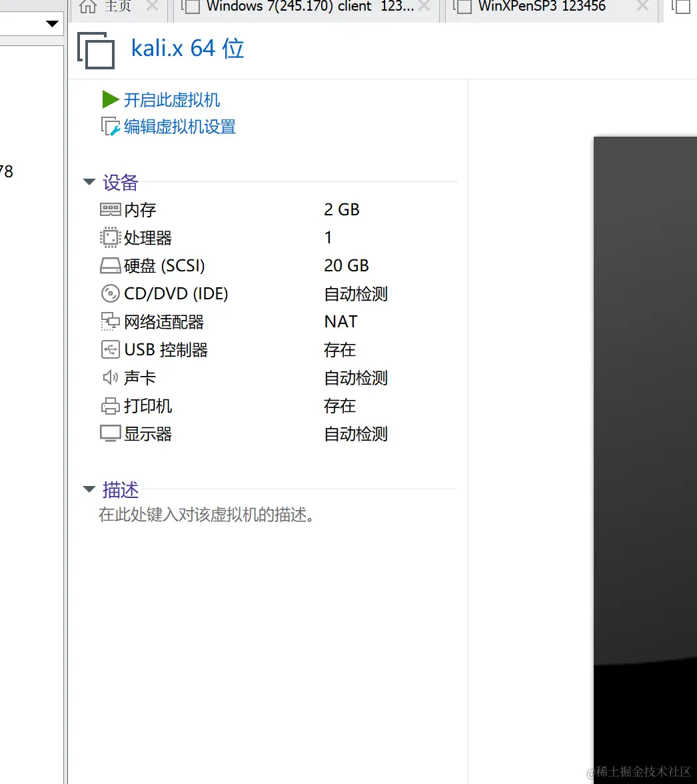This screenshot has width=697, height=784.
Task: Switch to the 主页 home tab
Action: coord(119,11)
